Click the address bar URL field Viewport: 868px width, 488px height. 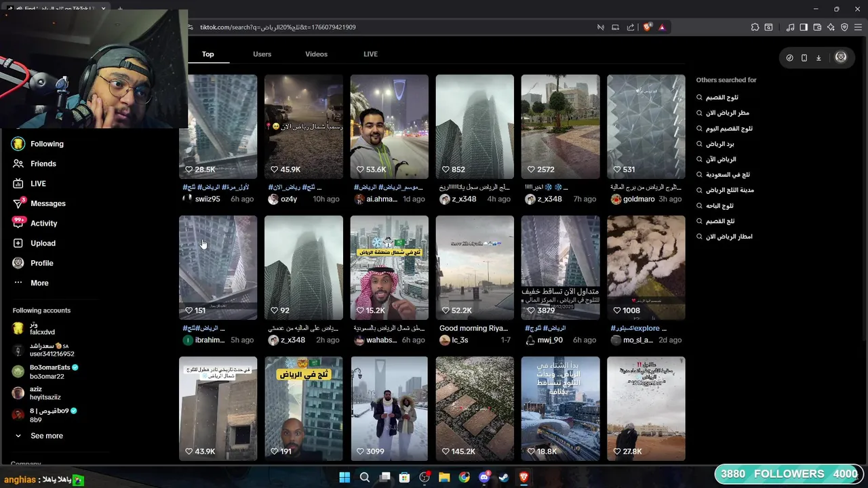coord(393,27)
